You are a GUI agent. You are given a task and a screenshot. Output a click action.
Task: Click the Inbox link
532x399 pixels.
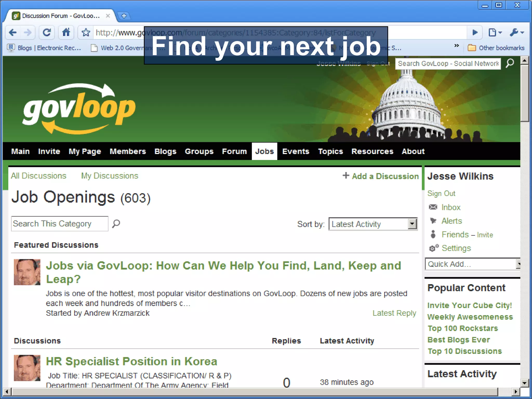(451, 207)
